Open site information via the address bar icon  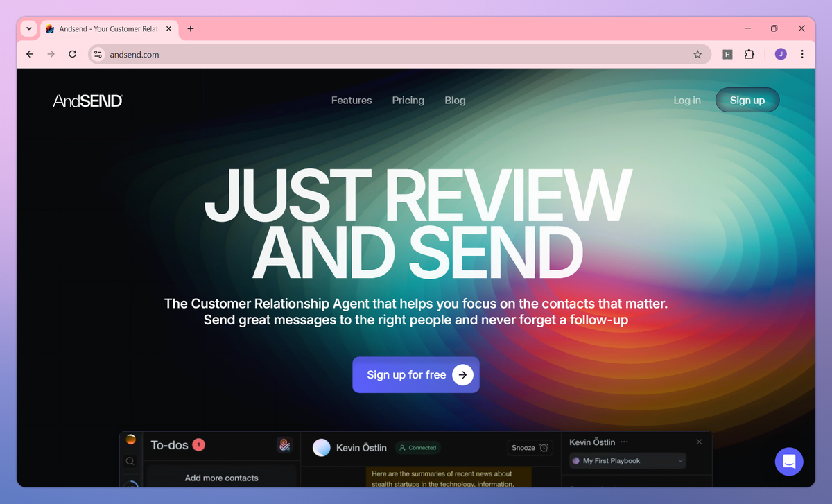pyautogui.click(x=98, y=53)
